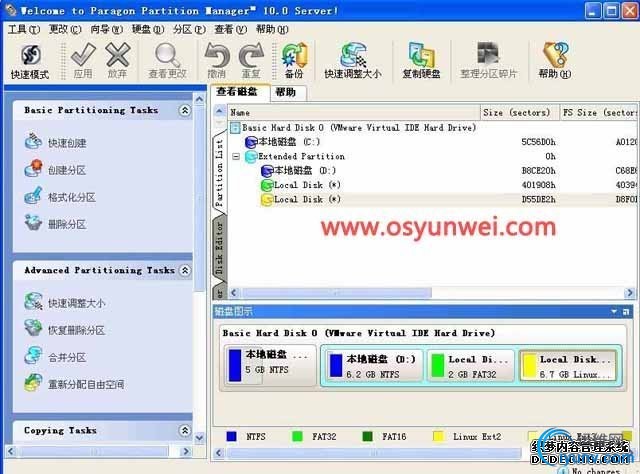Select 本地磁盘 (C:) row in partition list

(x=433, y=142)
